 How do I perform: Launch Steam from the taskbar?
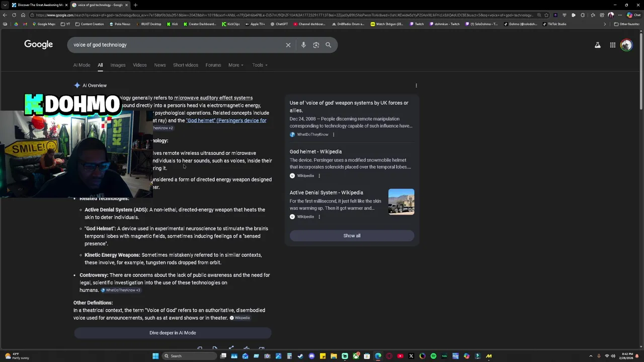point(300,356)
